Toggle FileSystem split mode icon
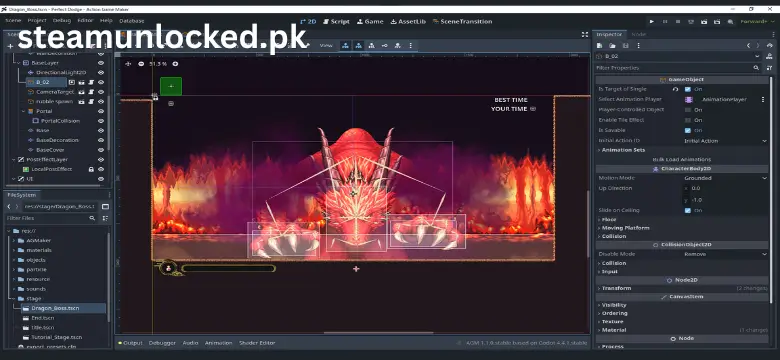 (x=105, y=206)
